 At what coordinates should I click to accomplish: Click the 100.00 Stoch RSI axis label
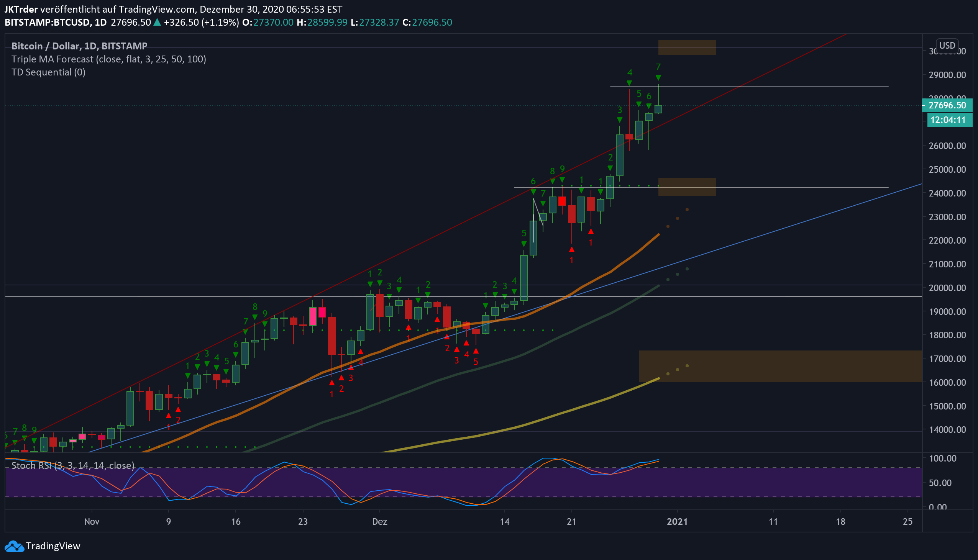[942, 458]
